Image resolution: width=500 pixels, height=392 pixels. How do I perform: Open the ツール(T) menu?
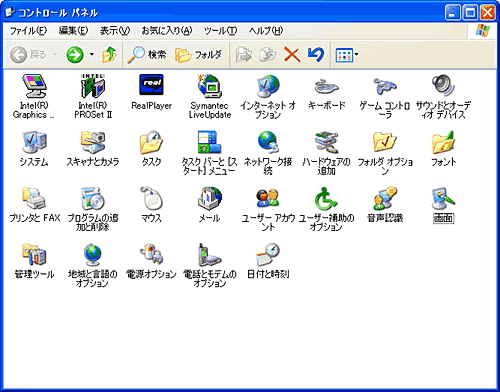[x=220, y=31]
